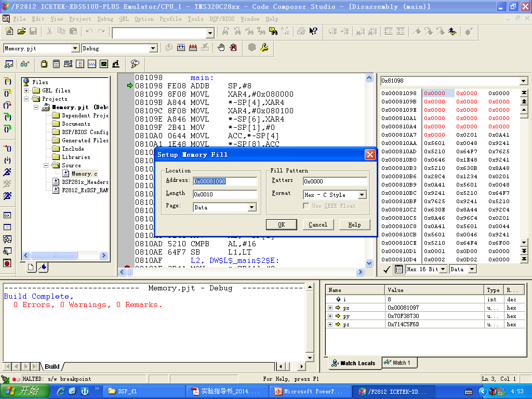Open memory window properties list icon
This screenshot has width=532, height=399.
pos(398,270)
